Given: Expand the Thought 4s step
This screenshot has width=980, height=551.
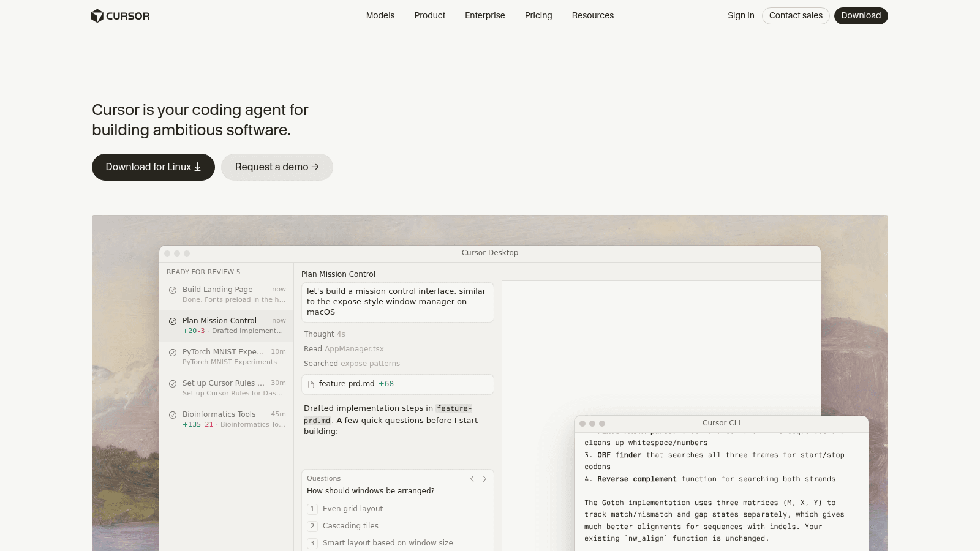Looking at the screenshot, I should 325,334.
